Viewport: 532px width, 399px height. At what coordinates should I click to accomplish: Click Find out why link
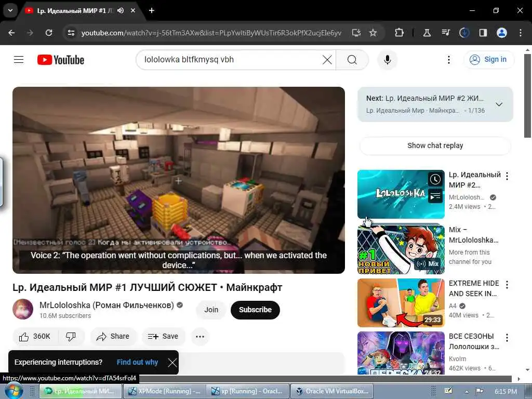pos(137,362)
